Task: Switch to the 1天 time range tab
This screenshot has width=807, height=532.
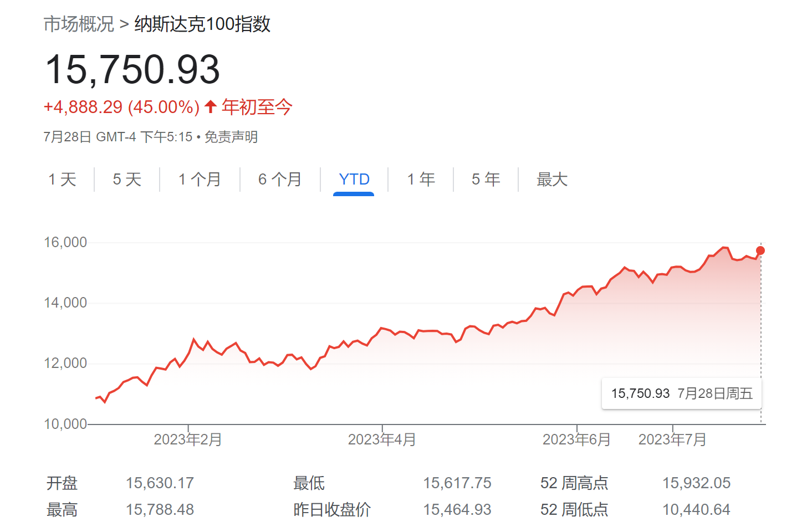Action: pos(62,179)
